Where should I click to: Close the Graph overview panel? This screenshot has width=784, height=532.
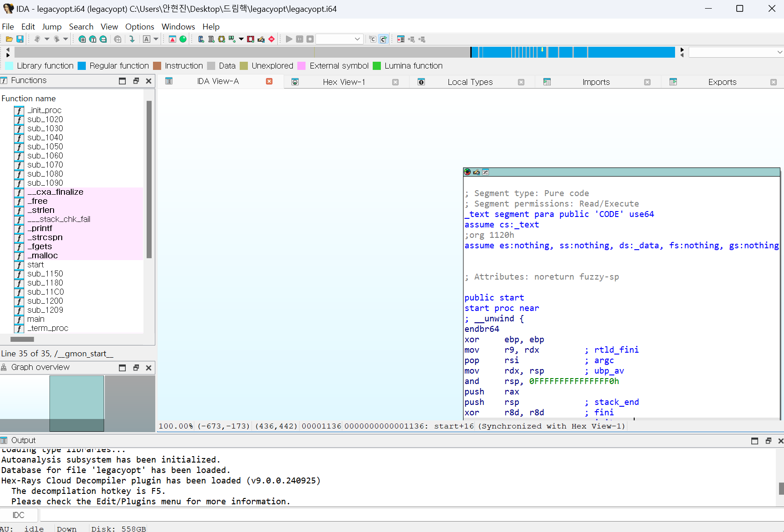coord(148,368)
